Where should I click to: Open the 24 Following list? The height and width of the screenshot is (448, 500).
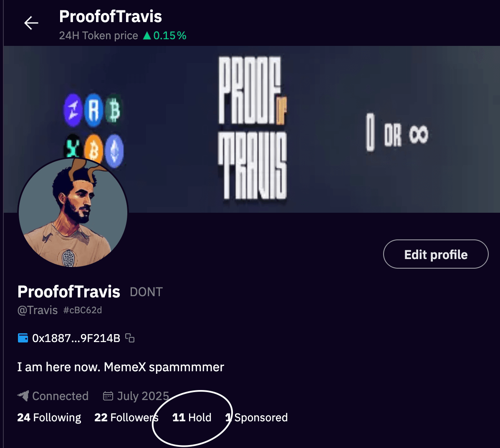coord(49,418)
